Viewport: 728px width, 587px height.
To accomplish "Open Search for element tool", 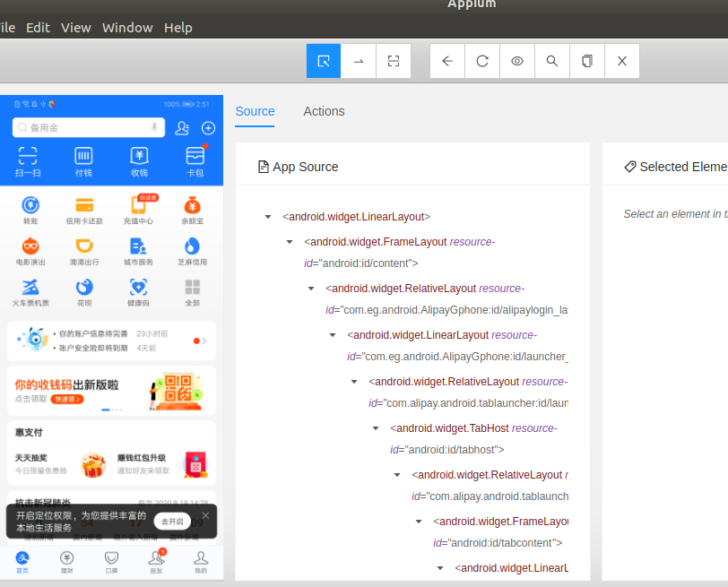I will coord(552,61).
